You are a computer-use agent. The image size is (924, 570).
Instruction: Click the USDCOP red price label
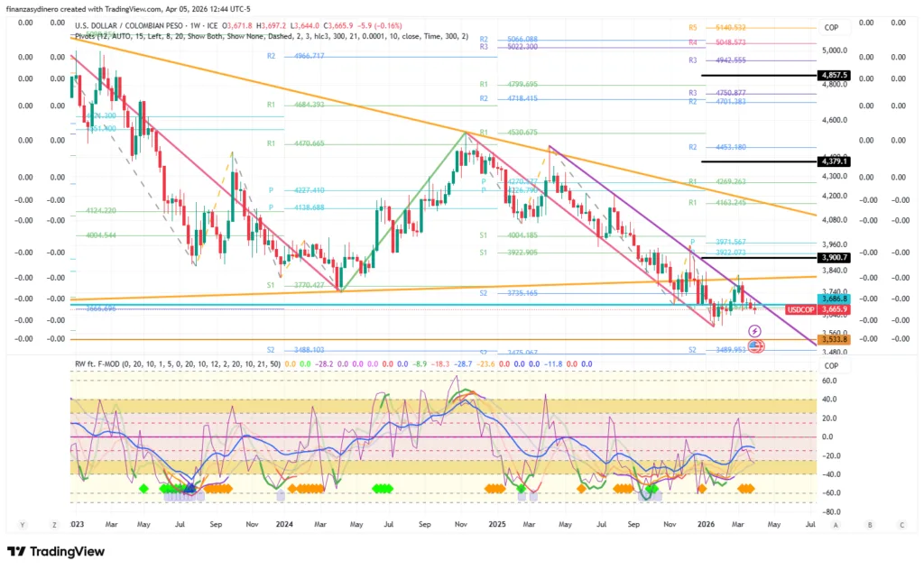[x=800, y=309]
